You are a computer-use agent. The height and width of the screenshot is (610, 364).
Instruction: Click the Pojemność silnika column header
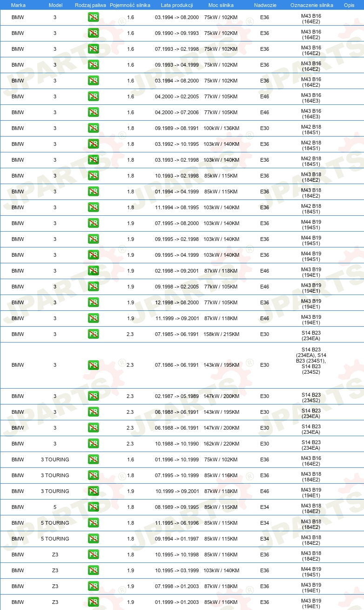click(x=130, y=5)
